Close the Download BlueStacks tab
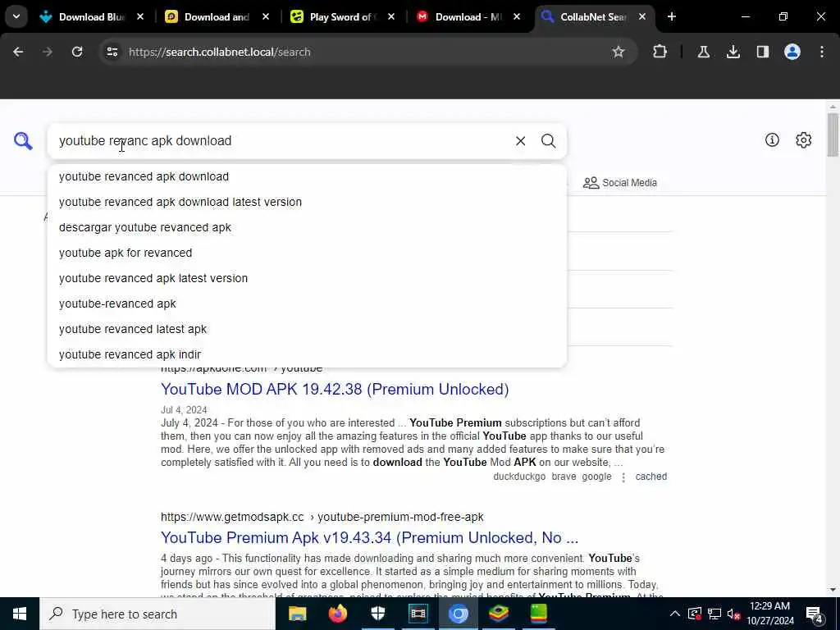 [x=140, y=16]
